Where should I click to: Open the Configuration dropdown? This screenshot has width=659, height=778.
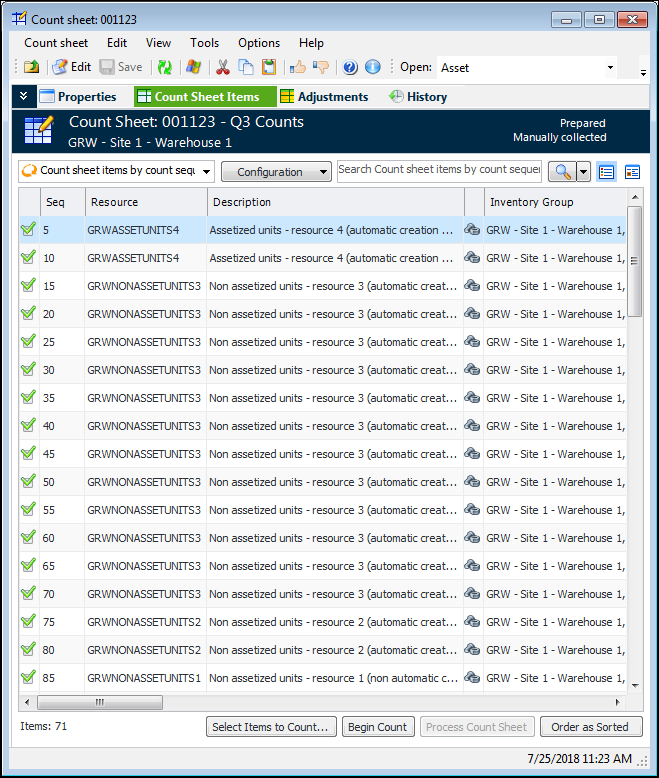tap(276, 172)
